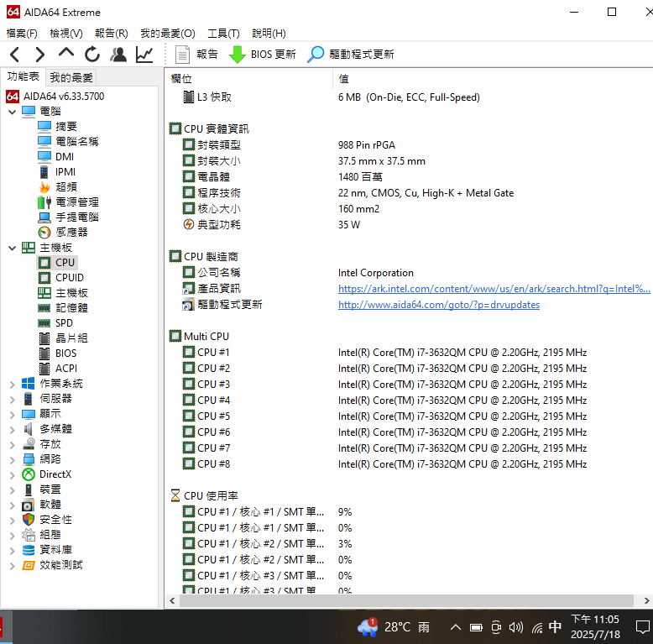Open the 檔案(F) menu
653x644 pixels.
(22, 34)
